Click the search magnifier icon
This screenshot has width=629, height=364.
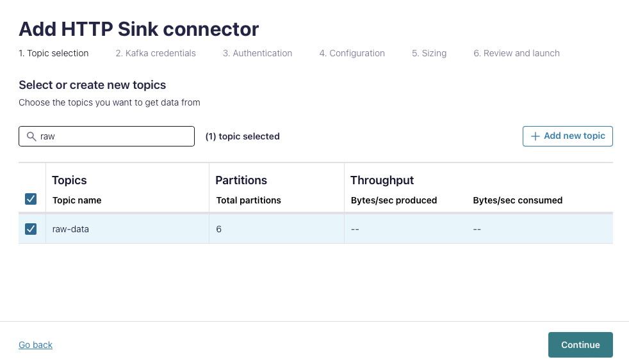point(31,136)
